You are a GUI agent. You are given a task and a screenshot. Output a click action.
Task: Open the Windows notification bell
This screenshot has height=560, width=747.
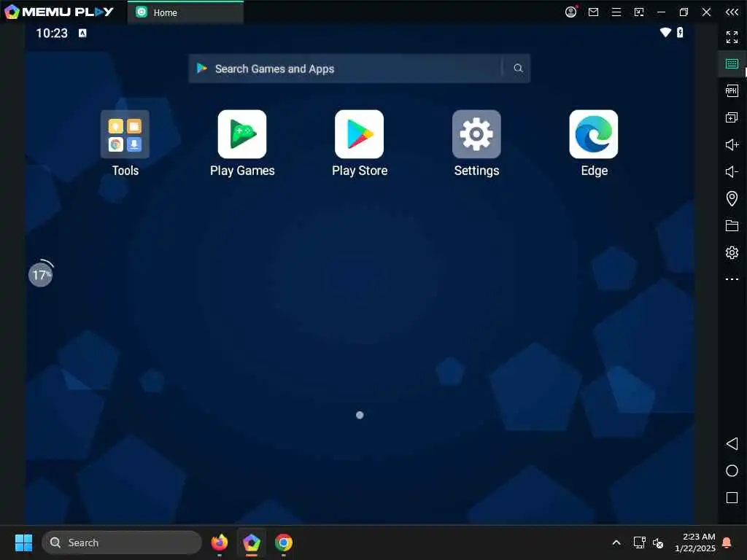click(727, 542)
